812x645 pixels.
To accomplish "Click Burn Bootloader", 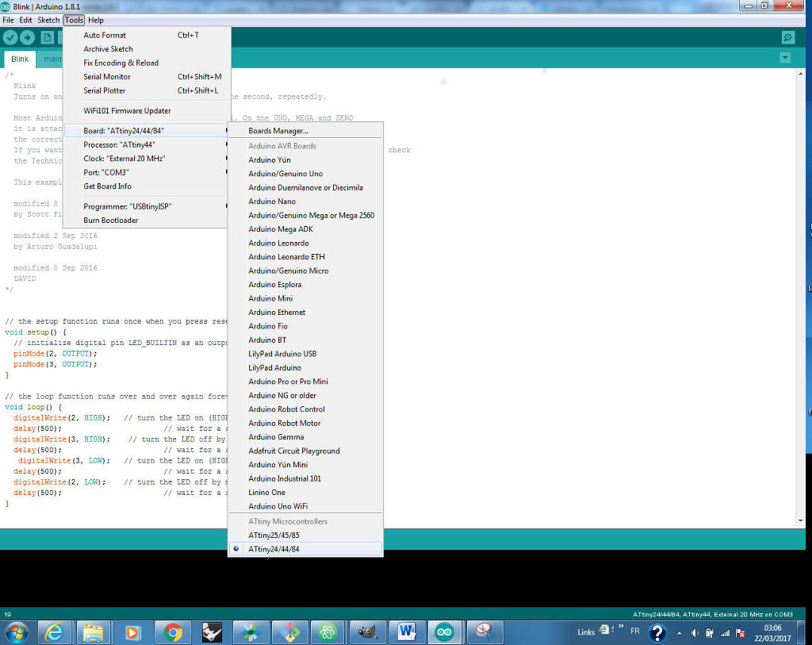I will click(x=146, y=221).
